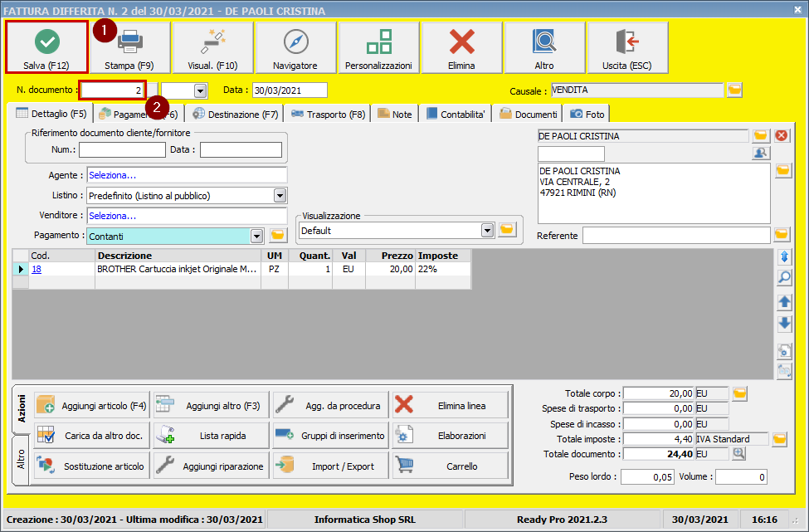The width and height of the screenshot is (809, 532).
Task: Open the Visual. (F10) preview
Action: 212,47
